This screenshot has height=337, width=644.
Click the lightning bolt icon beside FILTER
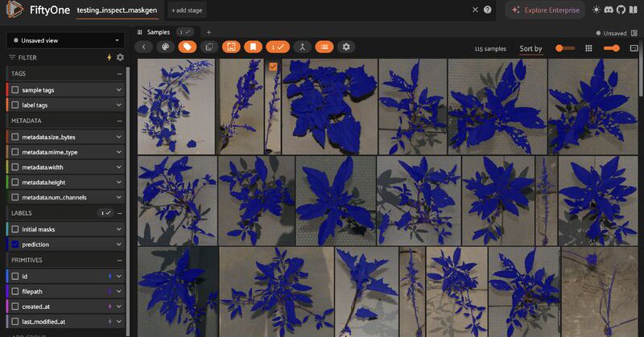[109, 57]
